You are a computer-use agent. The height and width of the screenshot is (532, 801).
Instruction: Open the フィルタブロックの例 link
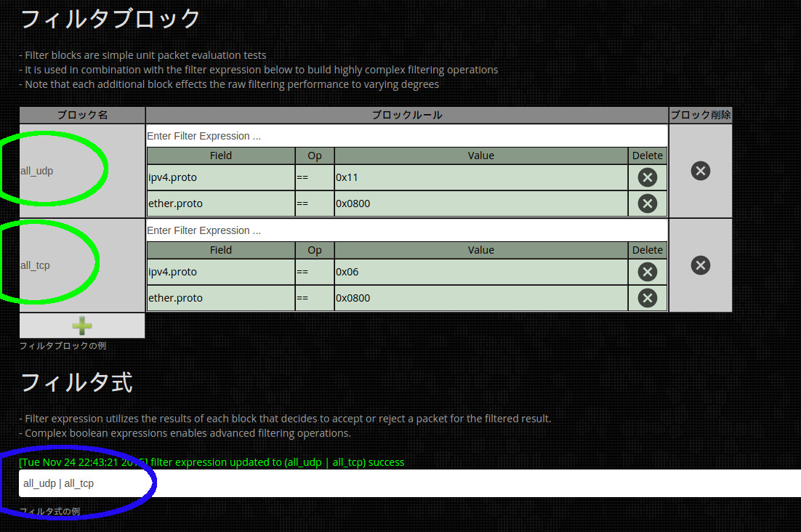(63, 346)
